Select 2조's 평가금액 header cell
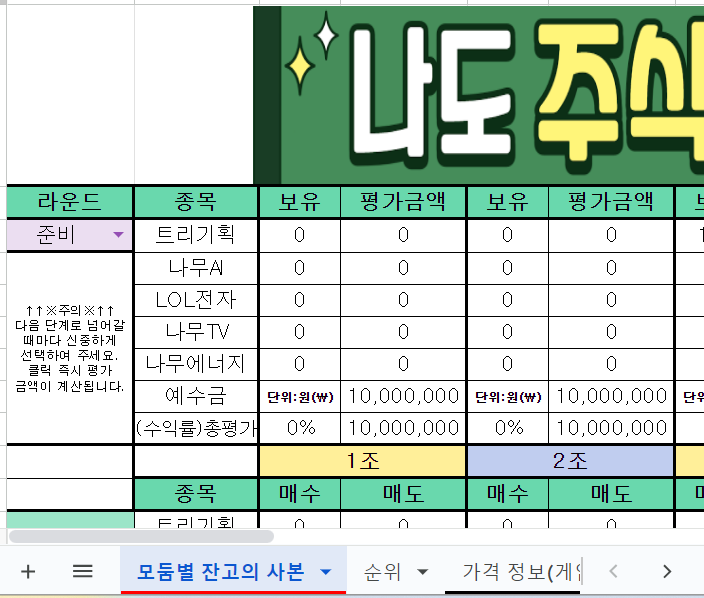The height and width of the screenshot is (598, 704). pos(611,202)
